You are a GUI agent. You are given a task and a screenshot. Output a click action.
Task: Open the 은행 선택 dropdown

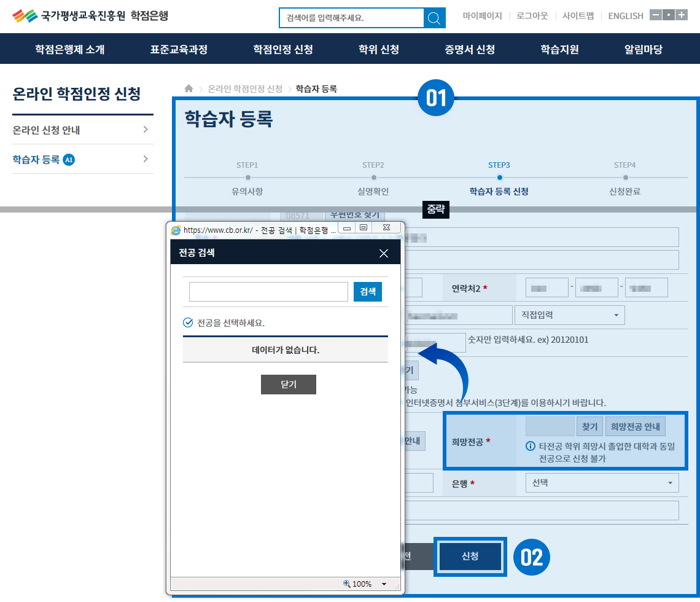(x=602, y=483)
